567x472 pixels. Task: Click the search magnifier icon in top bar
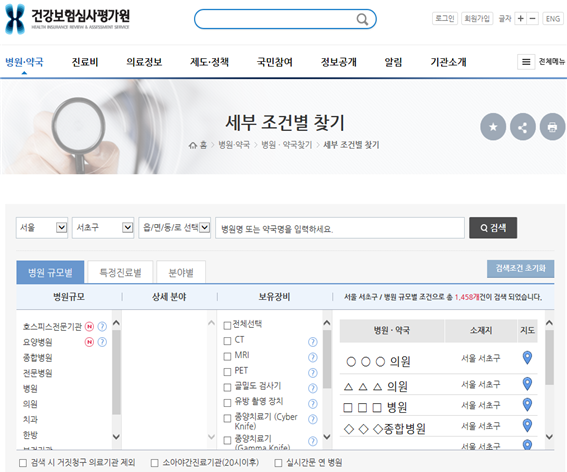(x=362, y=19)
